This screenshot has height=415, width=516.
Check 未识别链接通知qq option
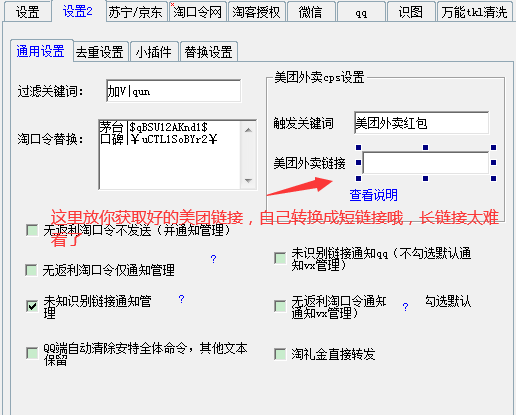(x=280, y=258)
